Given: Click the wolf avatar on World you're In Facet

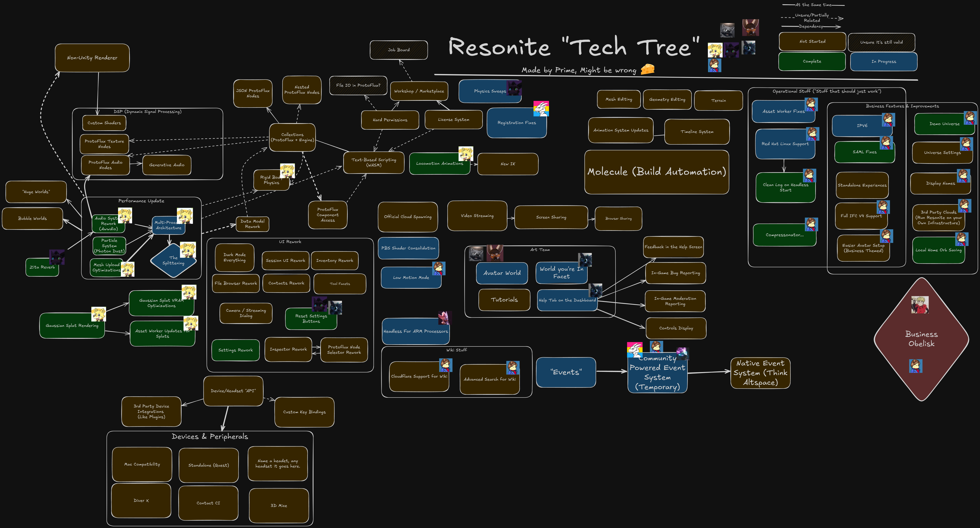Looking at the screenshot, I should point(585,260).
